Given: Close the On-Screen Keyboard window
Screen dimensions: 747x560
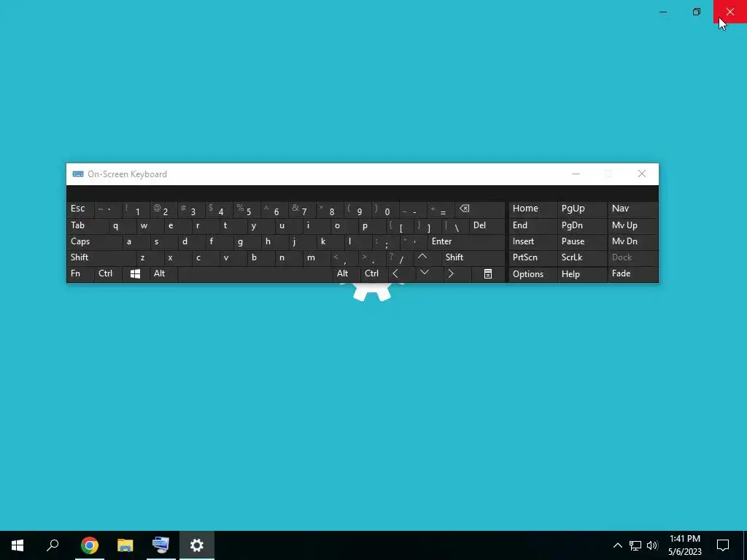Looking at the screenshot, I should [642, 174].
